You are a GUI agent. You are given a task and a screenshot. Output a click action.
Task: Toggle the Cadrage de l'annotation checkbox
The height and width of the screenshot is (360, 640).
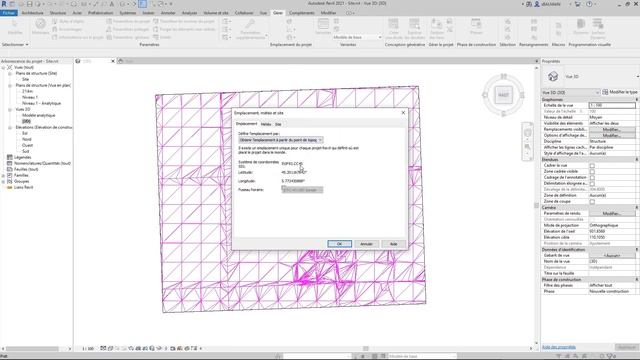point(592,178)
